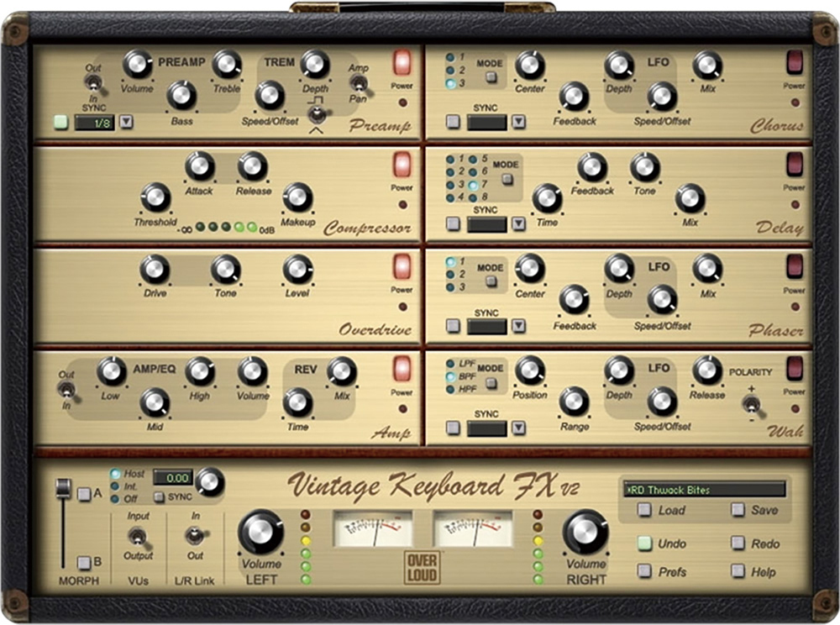Select the Wah HPF filter mode
The height and width of the screenshot is (625, 840).
click(450, 389)
